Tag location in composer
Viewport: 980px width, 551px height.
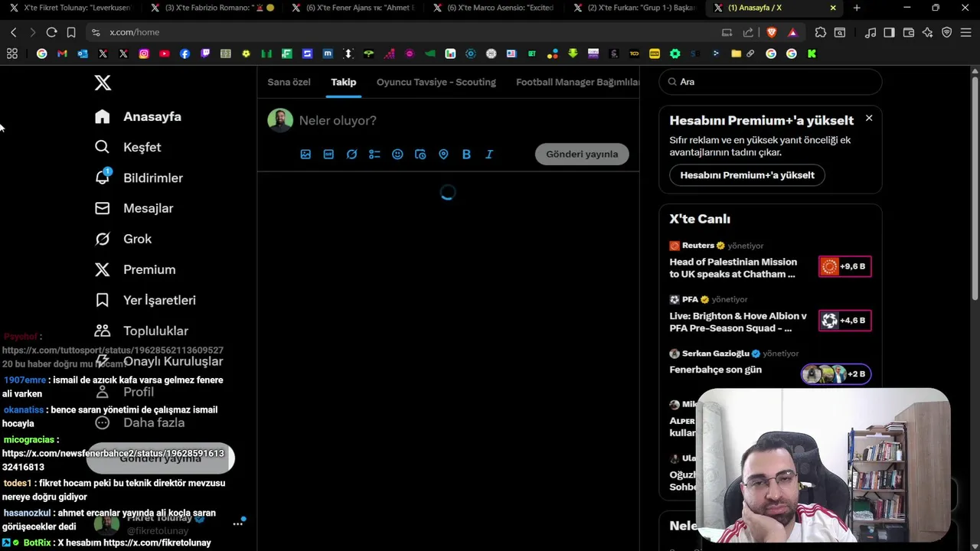(x=443, y=154)
